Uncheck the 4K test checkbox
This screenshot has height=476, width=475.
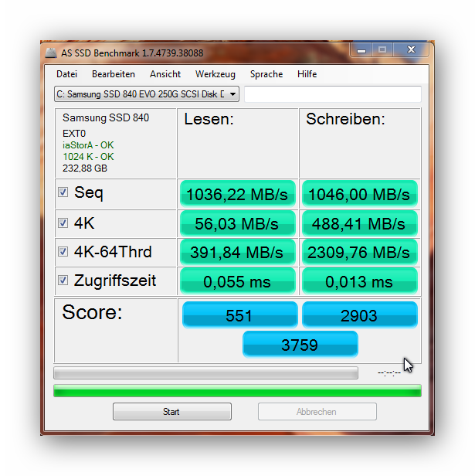tap(63, 223)
